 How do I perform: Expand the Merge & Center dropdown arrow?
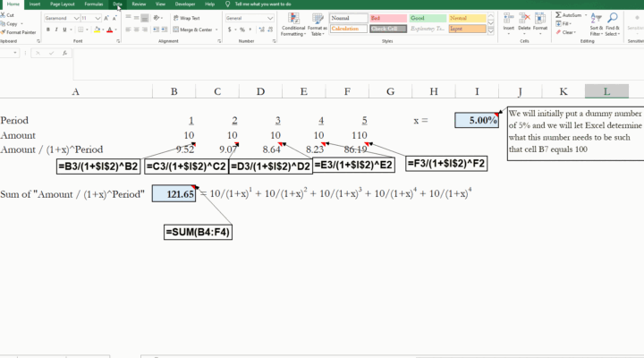click(x=217, y=30)
